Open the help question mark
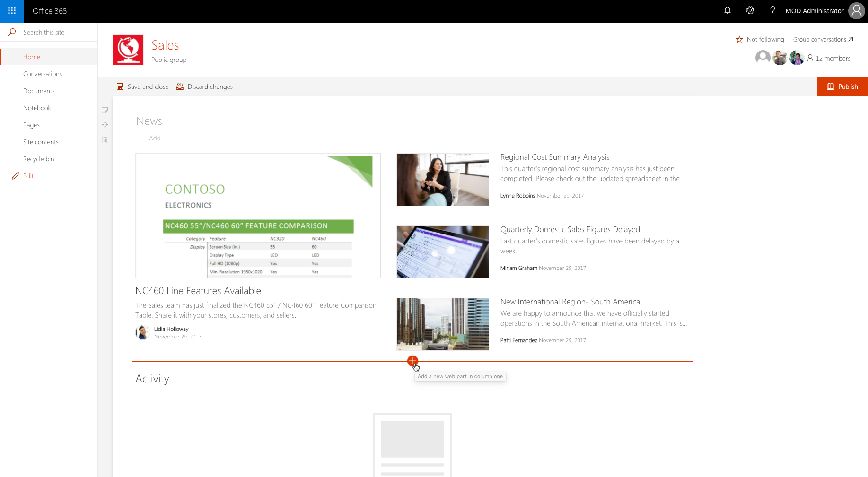 (x=772, y=10)
